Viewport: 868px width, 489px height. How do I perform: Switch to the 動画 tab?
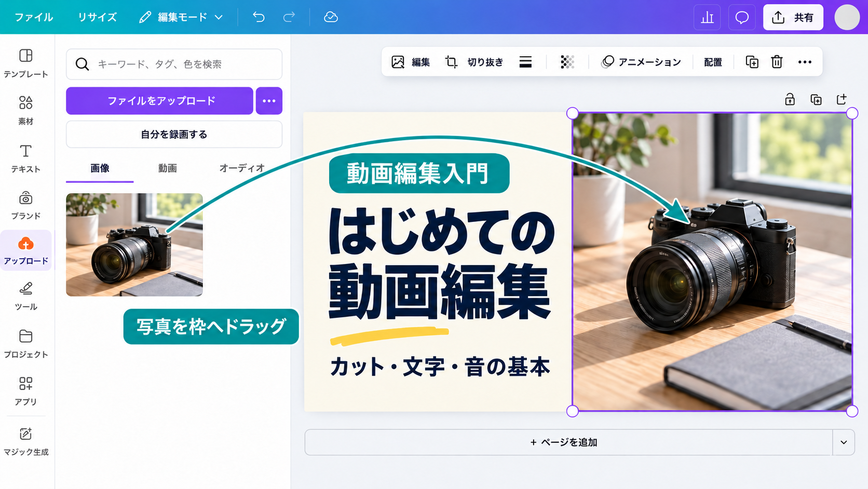[167, 168]
